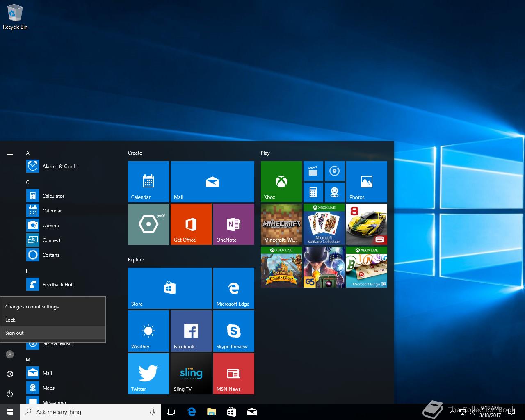Click the Cortana microphone icon

(x=152, y=412)
